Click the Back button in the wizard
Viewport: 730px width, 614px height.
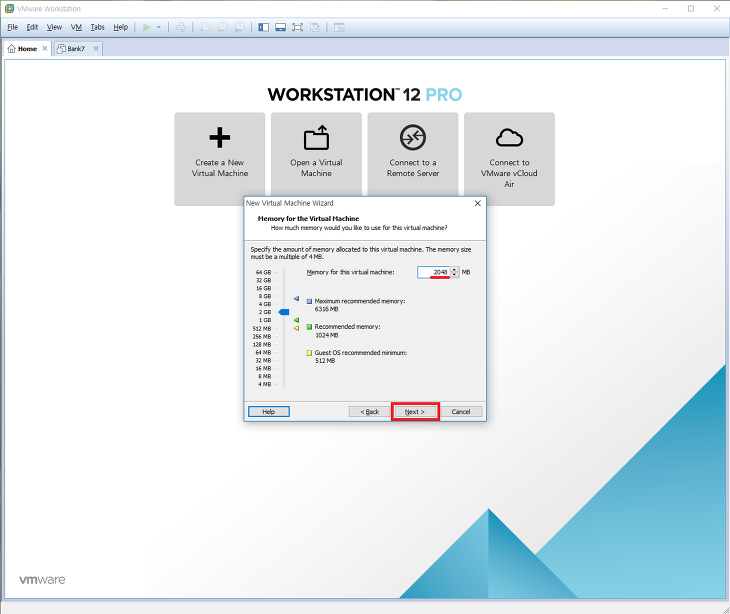coord(370,412)
